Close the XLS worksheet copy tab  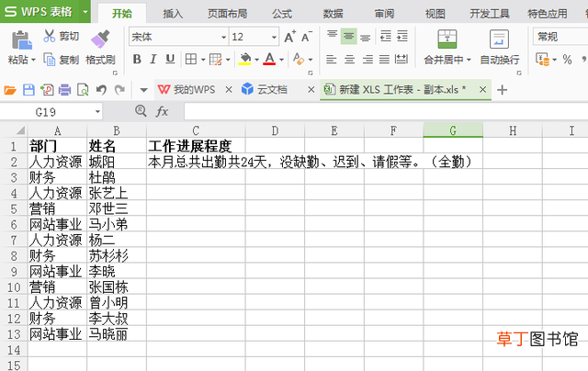pyautogui.click(x=482, y=90)
